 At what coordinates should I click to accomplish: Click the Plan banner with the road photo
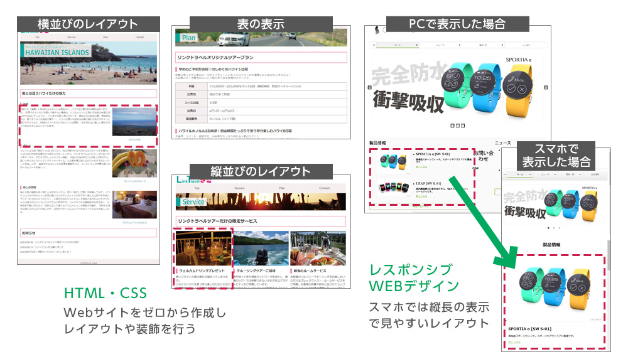[261, 38]
